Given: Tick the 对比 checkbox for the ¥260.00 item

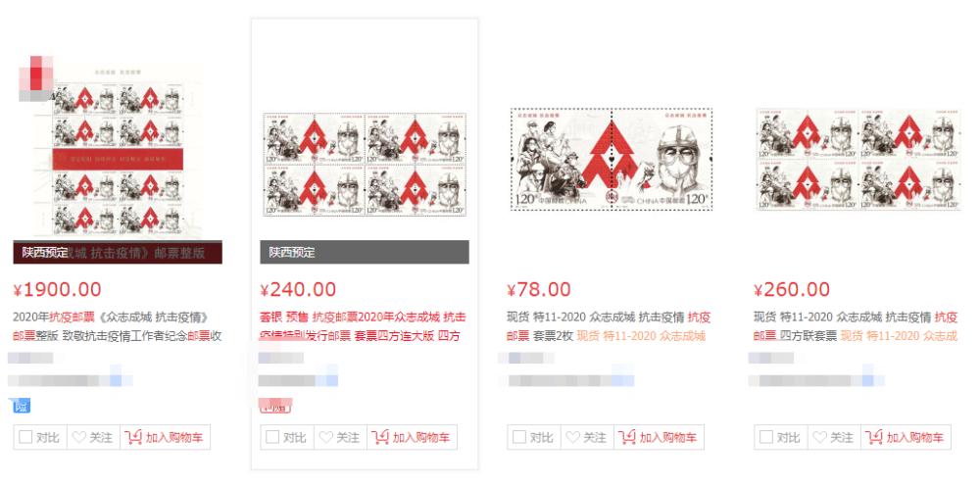Looking at the screenshot, I should [x=765, y=437].
